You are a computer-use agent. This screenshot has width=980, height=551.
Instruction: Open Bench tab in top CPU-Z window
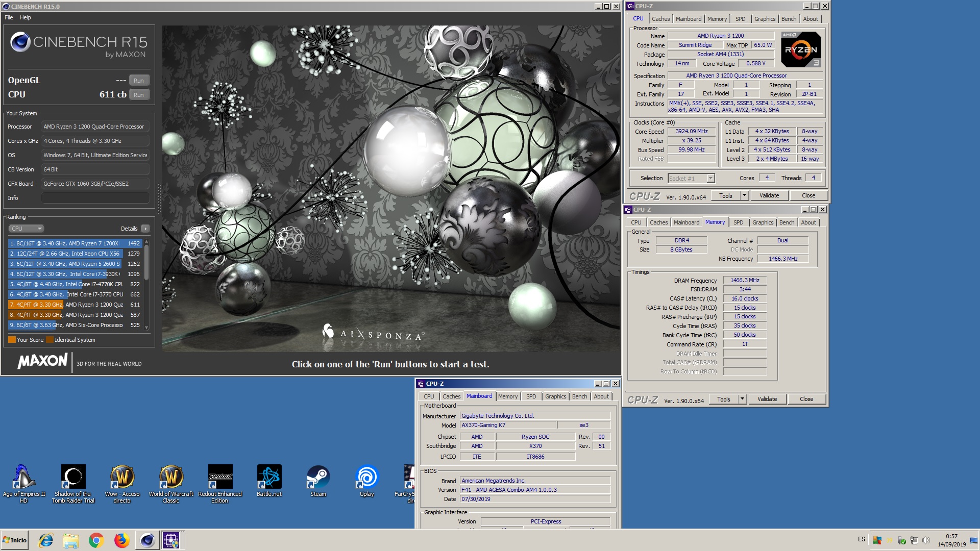(x=789, y=19)
